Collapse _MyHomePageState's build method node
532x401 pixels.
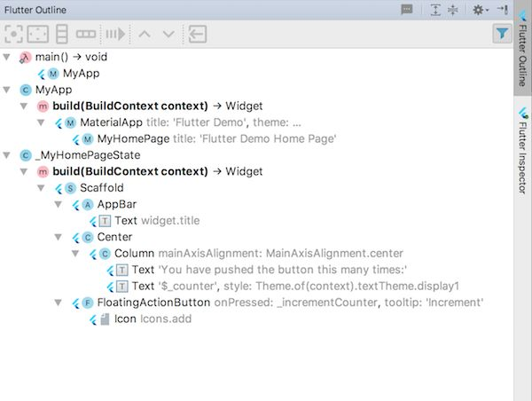click(x=24, y=172)
